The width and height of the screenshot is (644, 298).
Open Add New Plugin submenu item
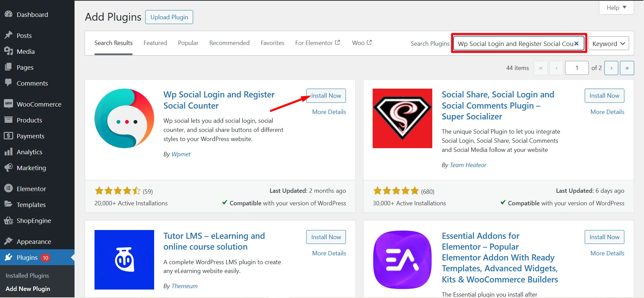coord(28,289)
